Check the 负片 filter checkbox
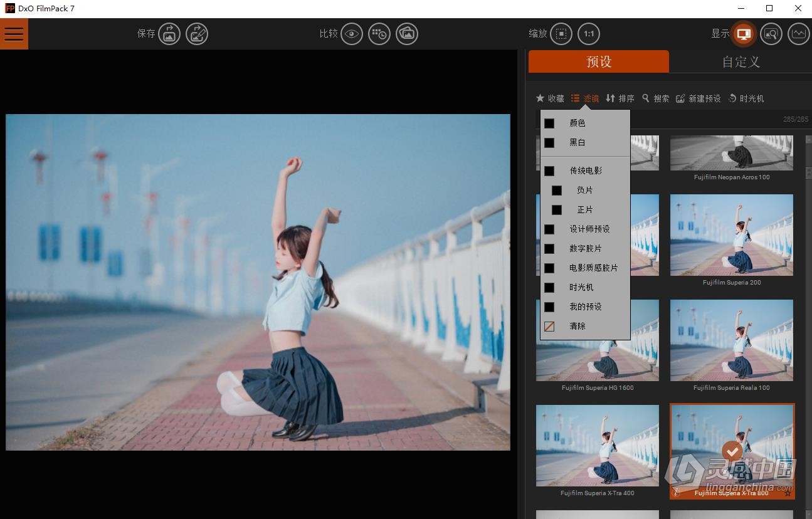The width and height of the screenshot is (812, 519). coord(557,190)
